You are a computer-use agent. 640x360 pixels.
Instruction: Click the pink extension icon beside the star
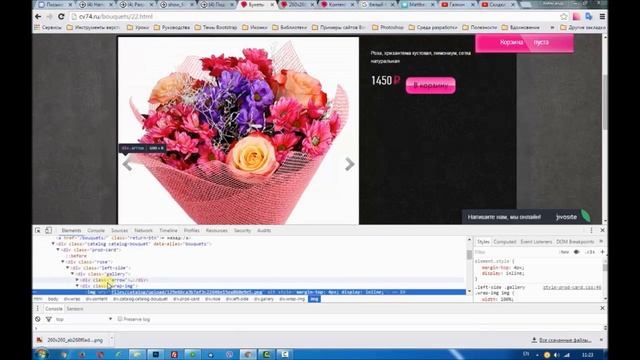(576, 17)
